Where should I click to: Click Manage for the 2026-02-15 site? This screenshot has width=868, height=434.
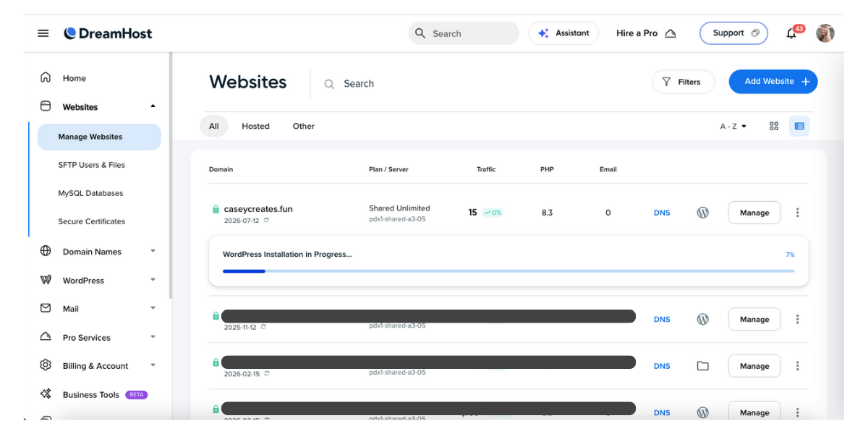tap(754, 366)
